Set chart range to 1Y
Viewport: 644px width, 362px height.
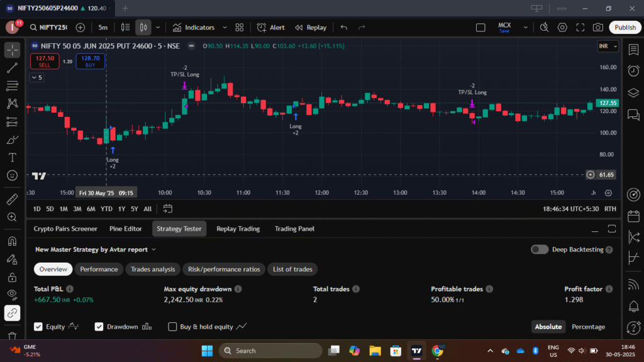click(x=121, y=209)
